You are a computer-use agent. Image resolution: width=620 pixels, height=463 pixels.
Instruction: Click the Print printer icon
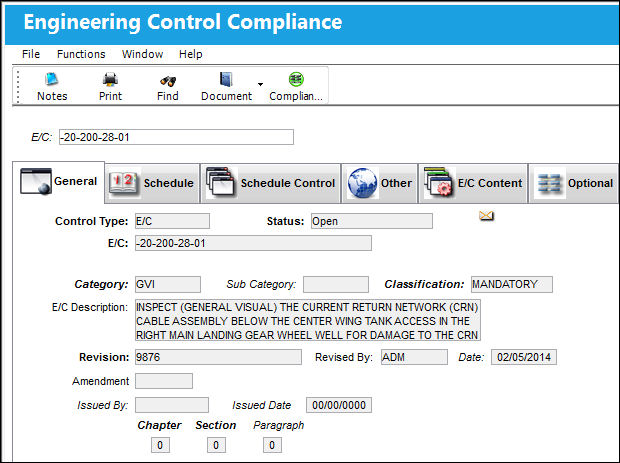pyautogui.click(x=110, y=79)
